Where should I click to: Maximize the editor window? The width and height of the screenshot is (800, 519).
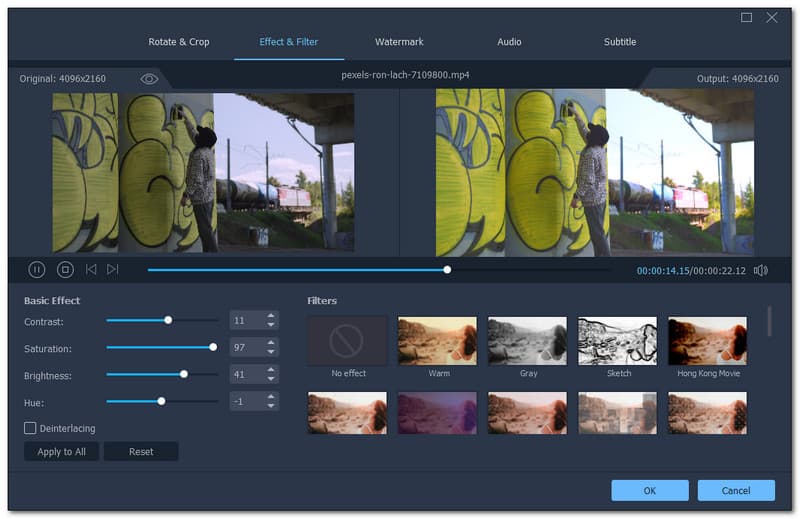[746, 17]
